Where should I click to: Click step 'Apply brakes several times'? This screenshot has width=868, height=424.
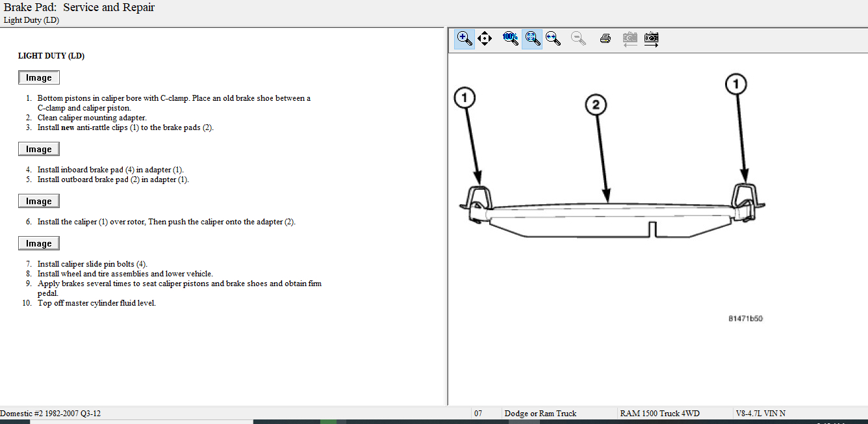[180, 288]
